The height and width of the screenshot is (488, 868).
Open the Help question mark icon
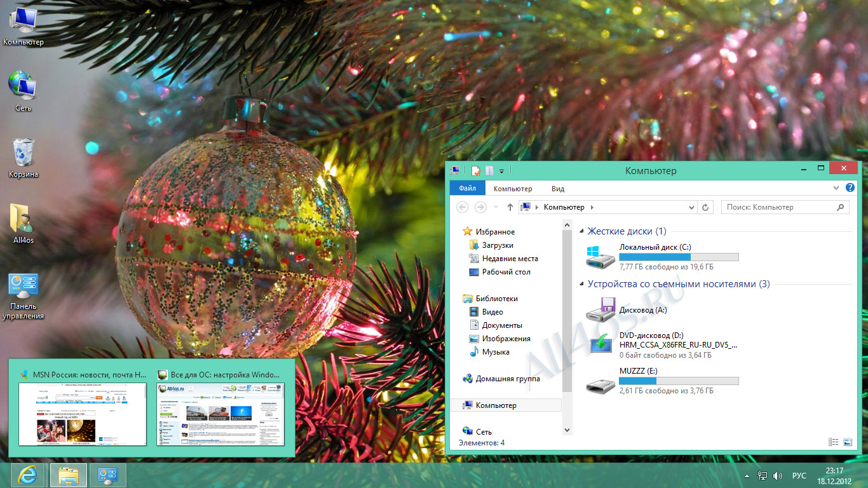coord(850,188)
